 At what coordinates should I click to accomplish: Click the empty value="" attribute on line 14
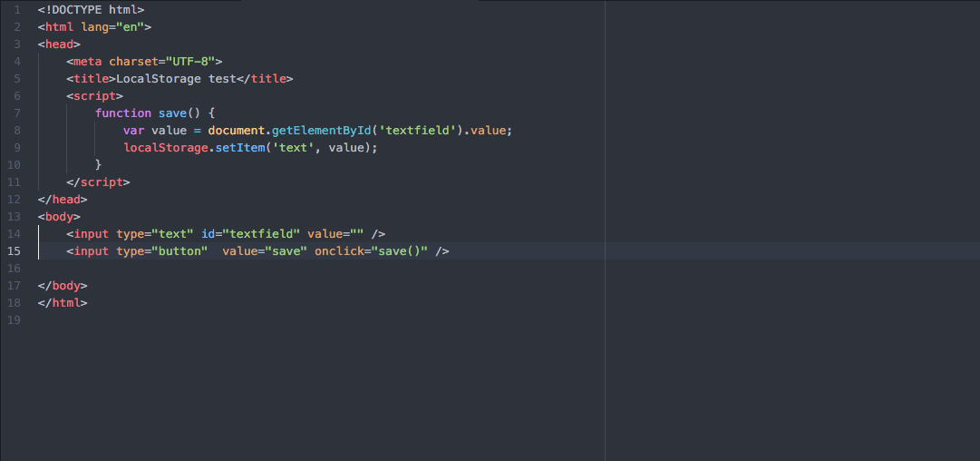[335, 234]
